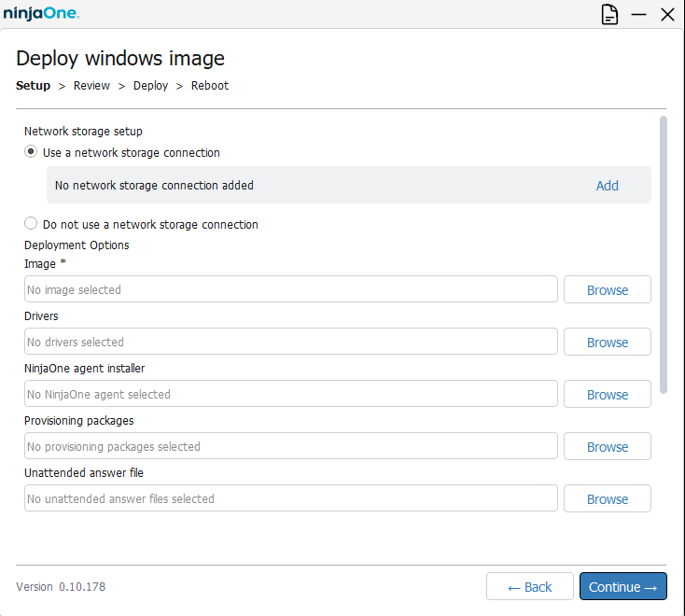
Task: Browse for a Windows image file
Action: (x=607, y=290)
